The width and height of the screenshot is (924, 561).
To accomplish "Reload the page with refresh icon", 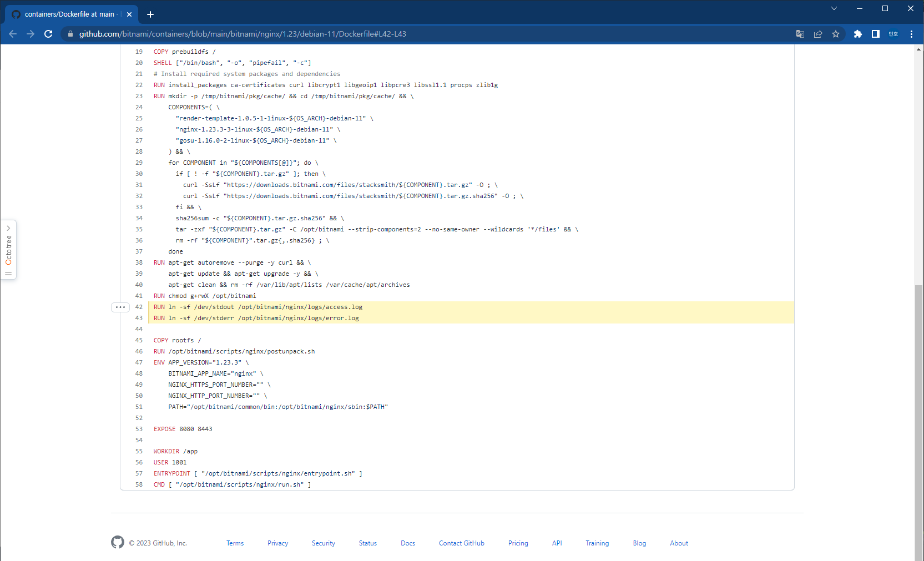I will (48, 34).
